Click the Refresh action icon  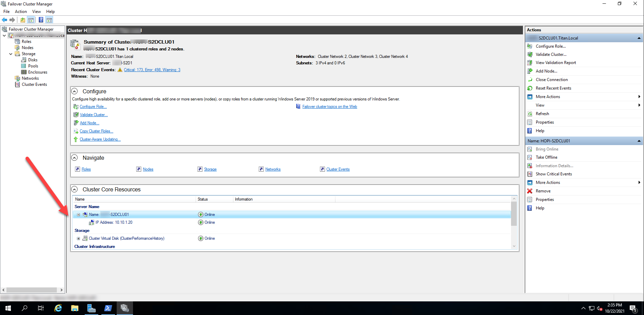point(530,114)
